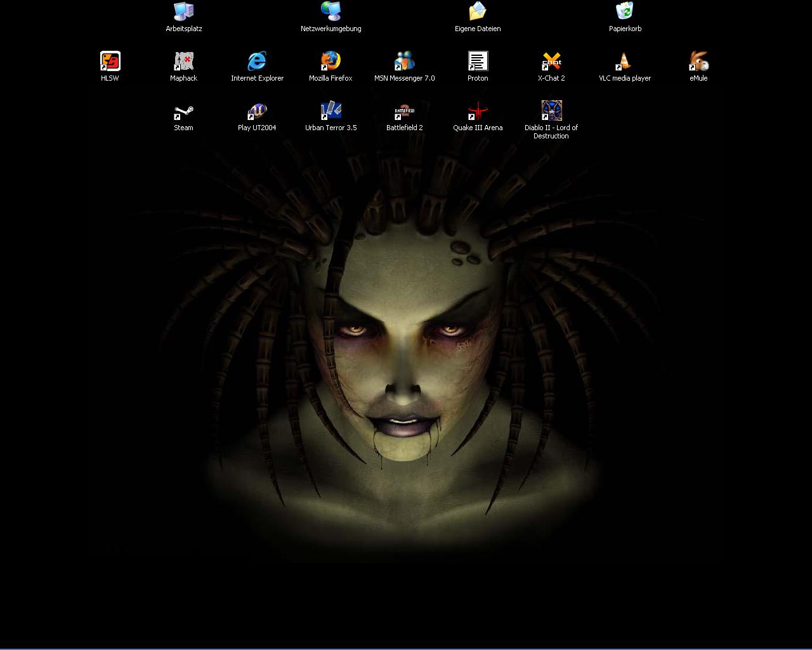812x650 pixels.
Task: Select the eMule shortcut icon
Action: coord(698,61)
